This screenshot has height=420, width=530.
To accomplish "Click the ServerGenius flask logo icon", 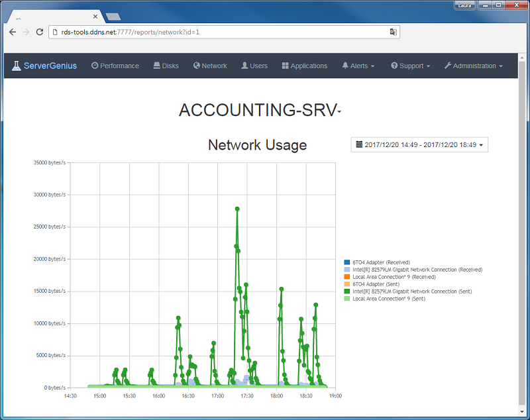I will point(16,66).
